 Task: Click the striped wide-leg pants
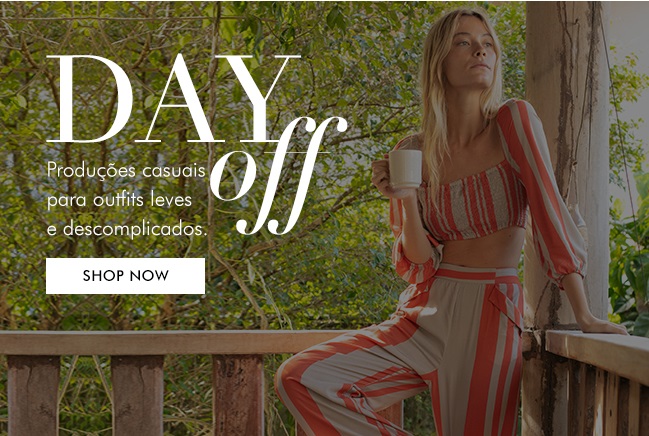[414, 352]
